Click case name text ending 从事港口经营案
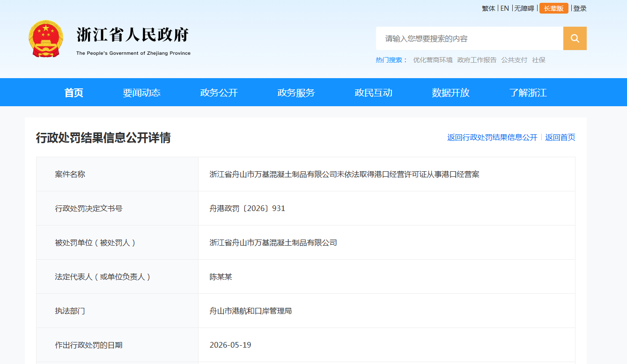 [x=344, y=175]
